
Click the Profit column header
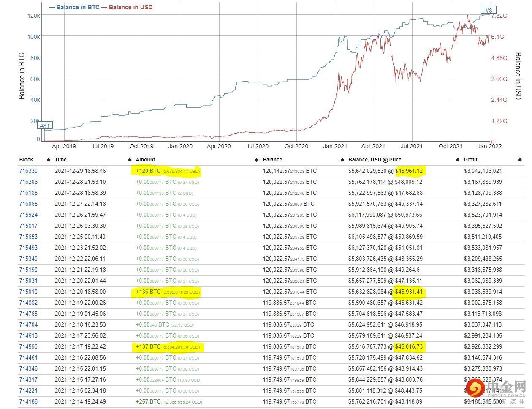[471, 160]
